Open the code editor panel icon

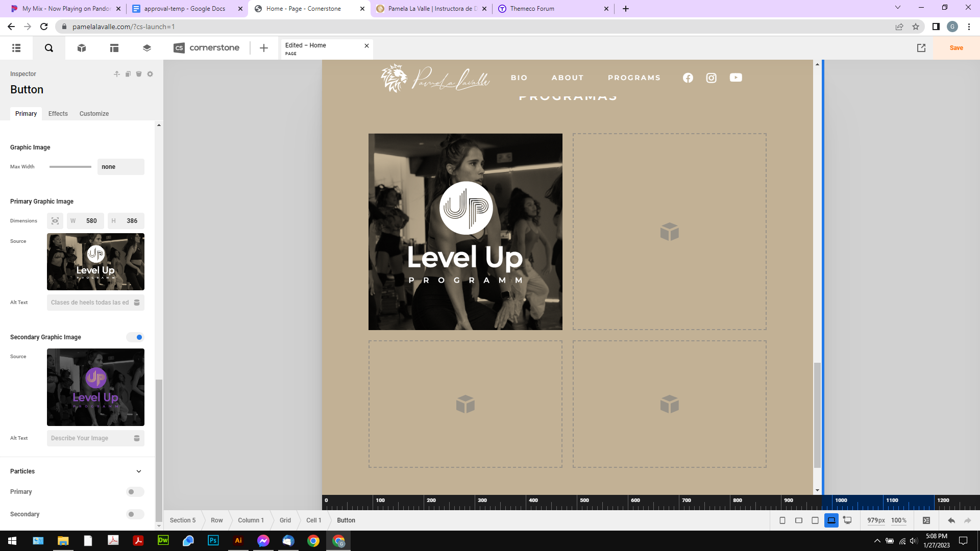926,520
